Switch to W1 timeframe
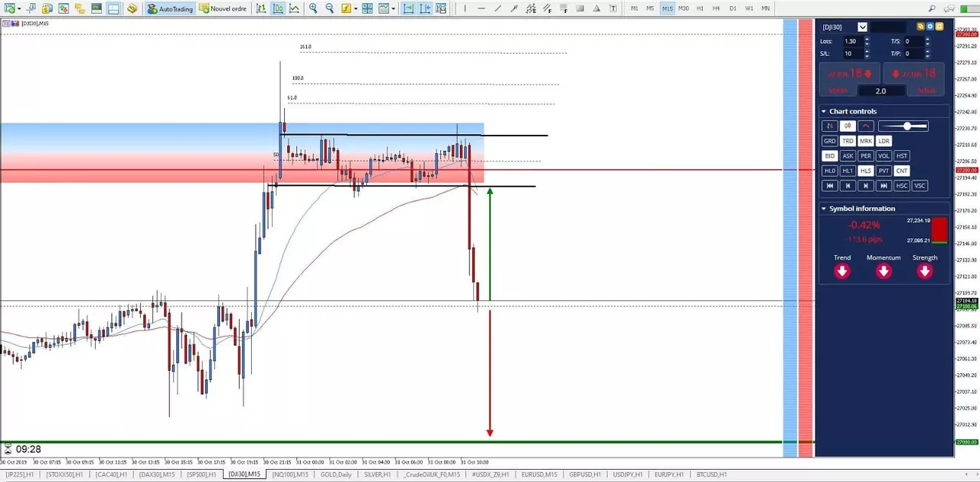The width and height of the screenshot is (980, 482). click(749, 8)
